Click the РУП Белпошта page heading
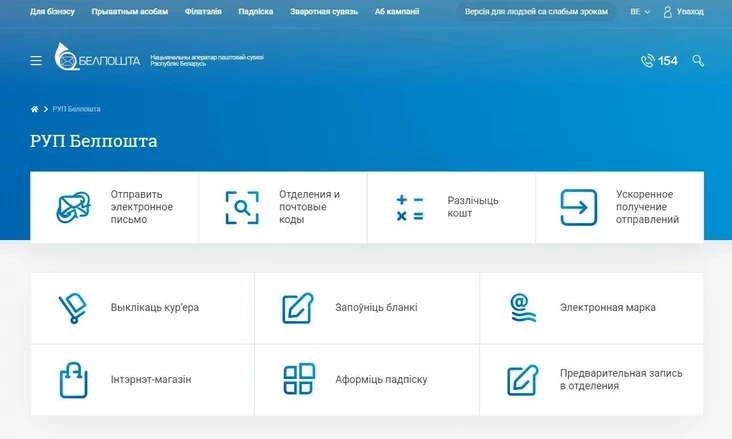Viewport: 732px width, 439px height. 94,141
